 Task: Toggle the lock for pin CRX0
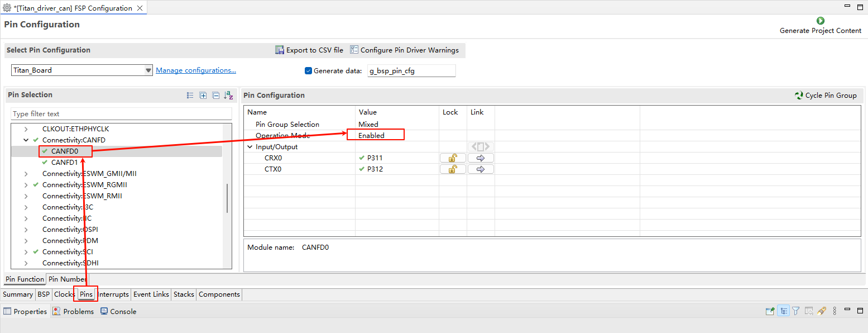pos(453,158)
